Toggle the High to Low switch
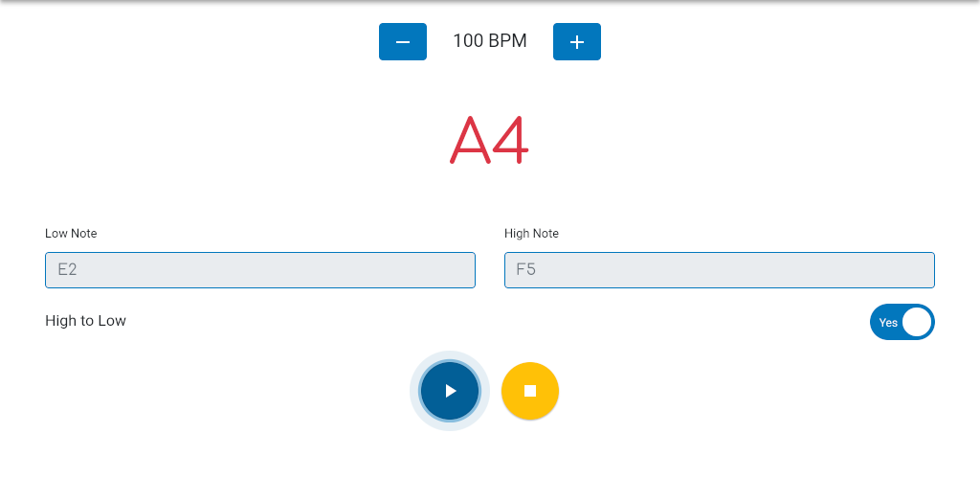 click(x=902, y=322)
